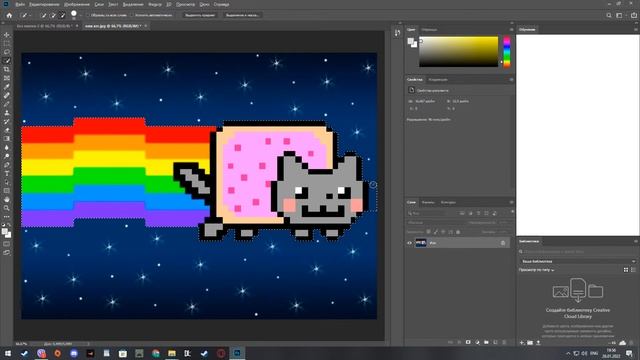This screenshot has width=640, height=360.
Task: Open the search magnifier in top right
Action: [609, 15]
